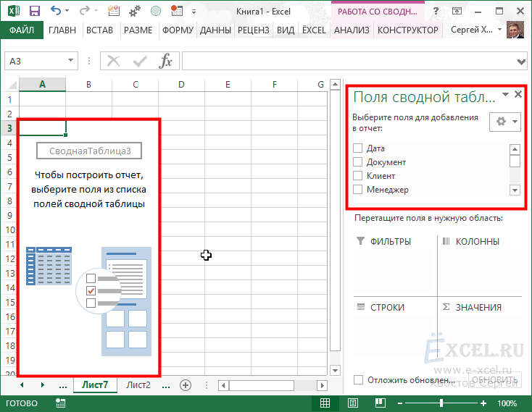Click the chart-picture icon after Redo
The height and width of the screenshot is (412, 532).
[114, 11]
